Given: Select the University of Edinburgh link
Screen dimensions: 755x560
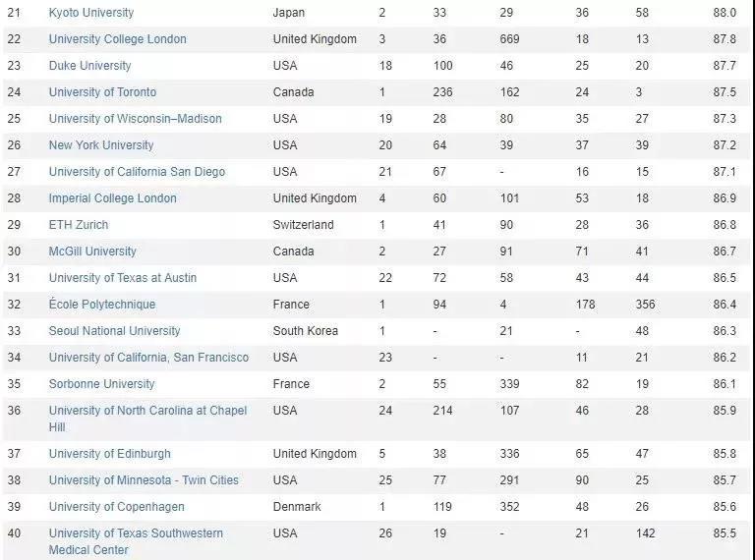Looking at the screenshot, I should 110,454.
